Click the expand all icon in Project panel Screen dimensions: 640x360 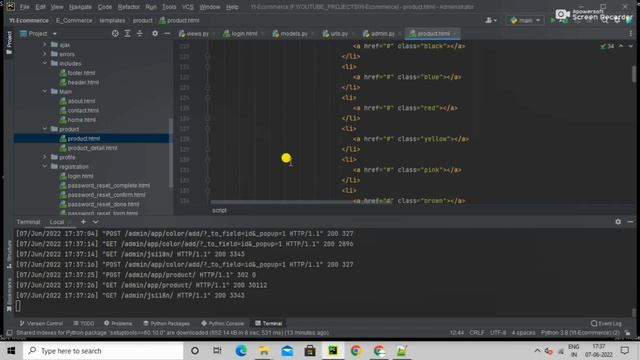pyautogui.click(x=127, y=33)
